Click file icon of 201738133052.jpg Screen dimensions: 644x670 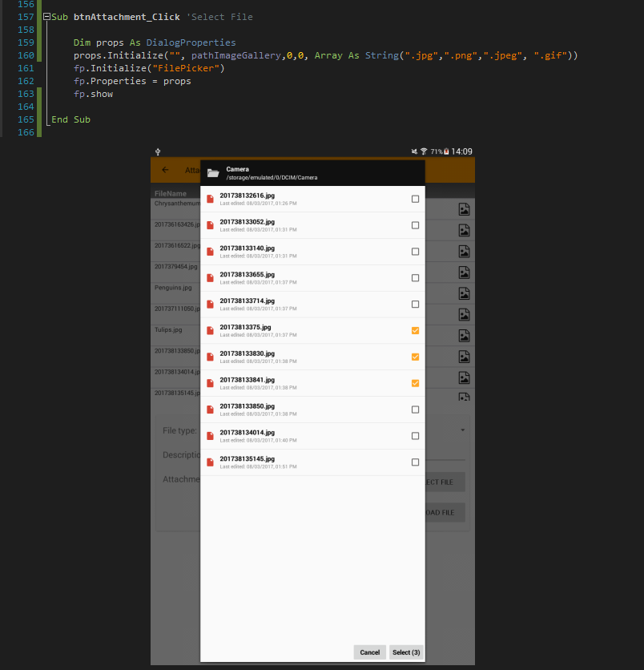point(210,225)
